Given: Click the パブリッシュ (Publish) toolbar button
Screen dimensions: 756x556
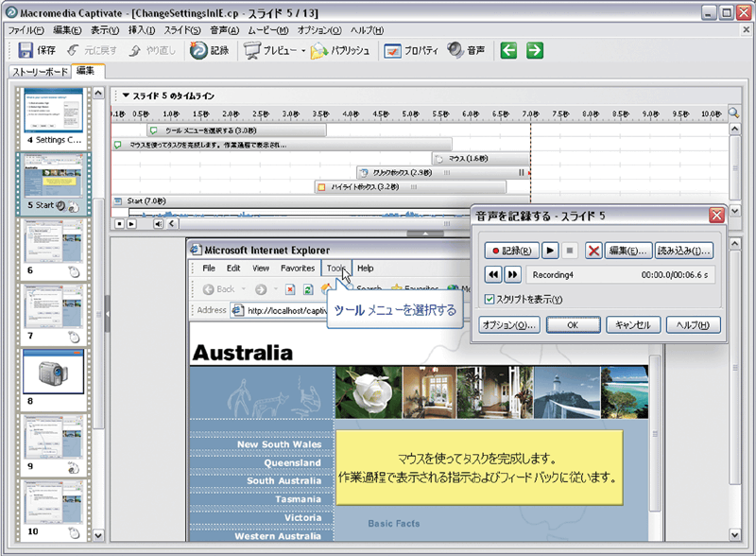Looking at the screenshot, I should click(x=340, y=50).
